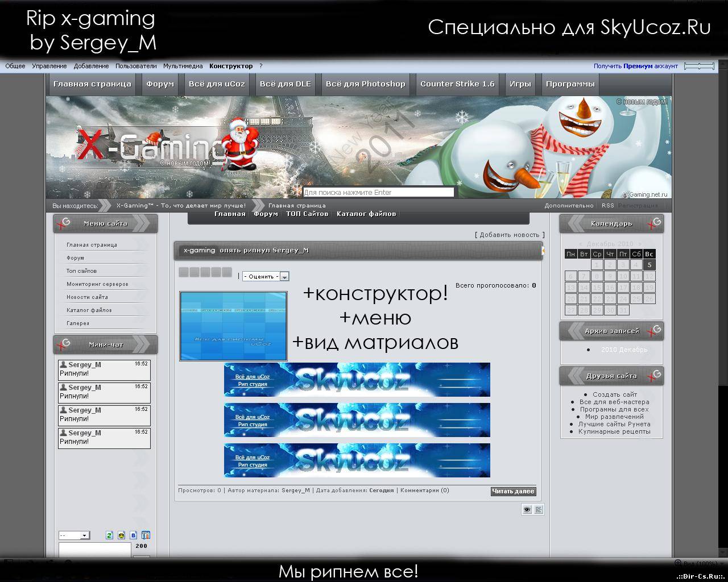Open the Конструктор menu in the admin bar
This screenshot has height=582, width=728.
coord(230,66)
